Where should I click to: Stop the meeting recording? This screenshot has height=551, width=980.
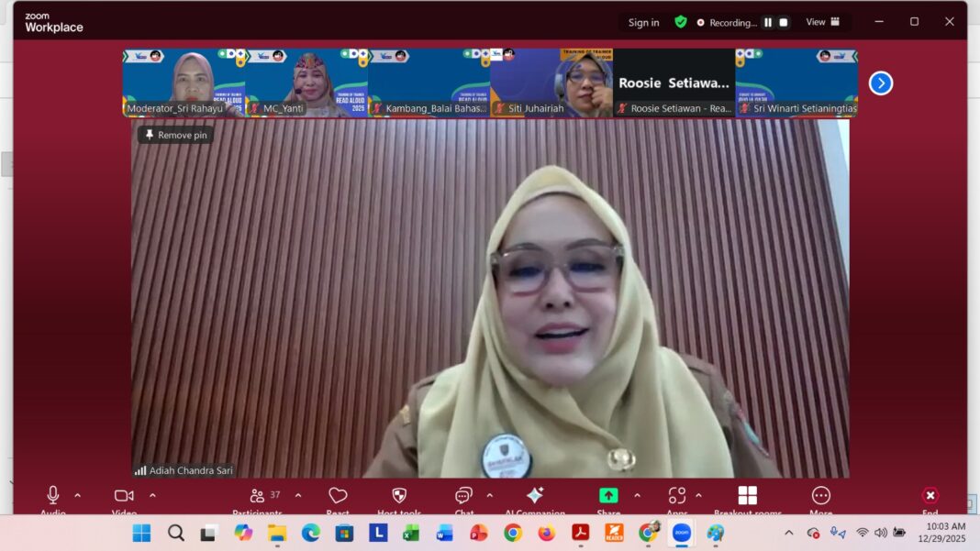783,23
